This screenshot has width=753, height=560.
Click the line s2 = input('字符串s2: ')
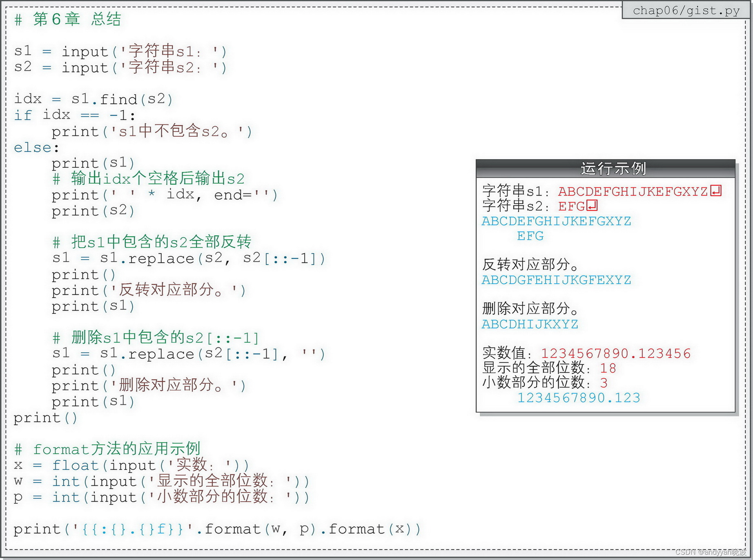[120, 67]
